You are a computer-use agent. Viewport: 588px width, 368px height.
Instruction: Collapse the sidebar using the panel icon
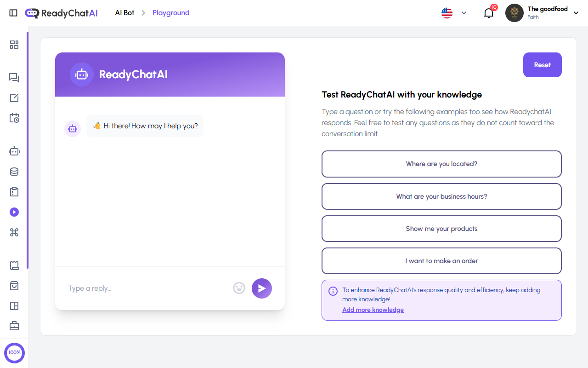tap(13, 12)
